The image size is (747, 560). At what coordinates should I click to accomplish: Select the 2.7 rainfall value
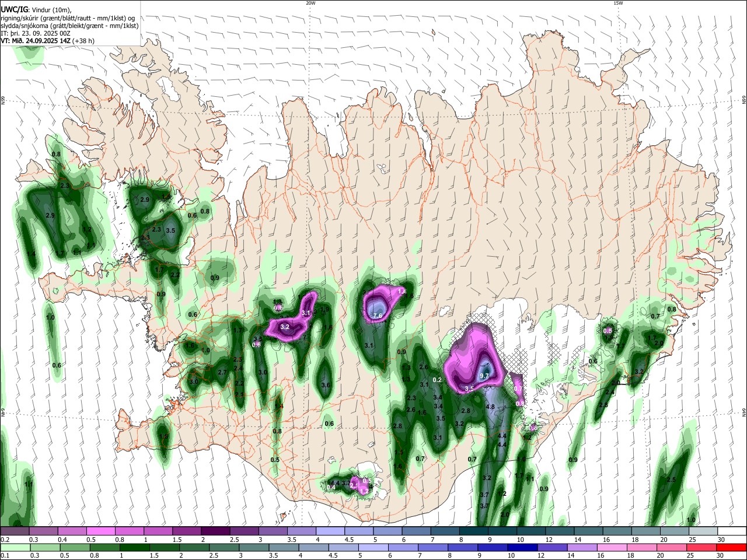[x=222, y=372]
